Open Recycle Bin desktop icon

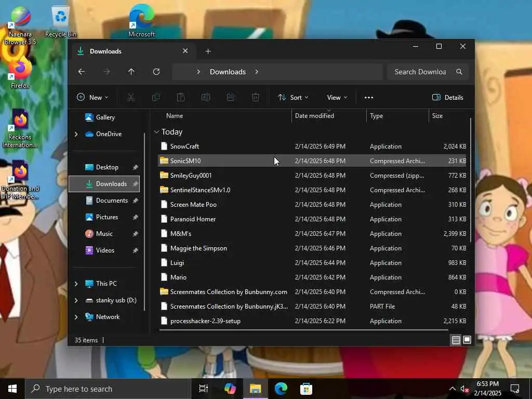[61, 21]
